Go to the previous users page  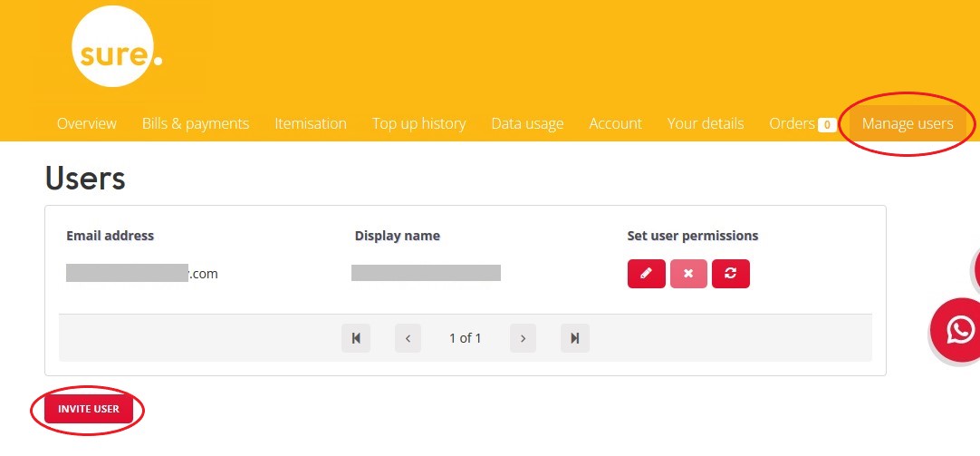408,338
